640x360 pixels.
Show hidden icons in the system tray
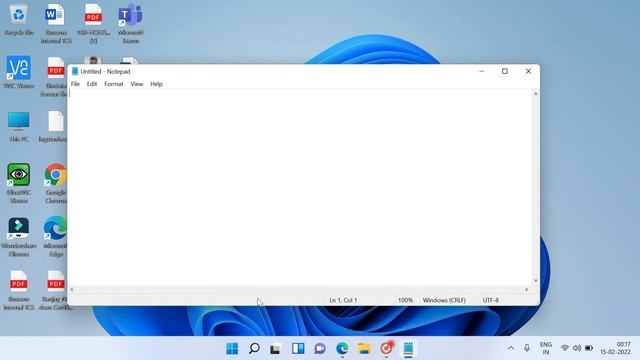point(511,348)
